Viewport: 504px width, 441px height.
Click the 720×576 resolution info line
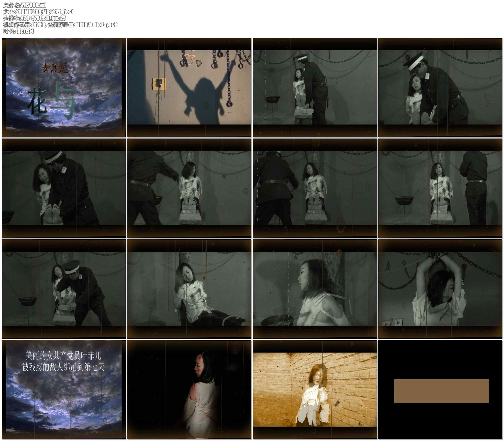pyautogui.click(x=34, y=18)
